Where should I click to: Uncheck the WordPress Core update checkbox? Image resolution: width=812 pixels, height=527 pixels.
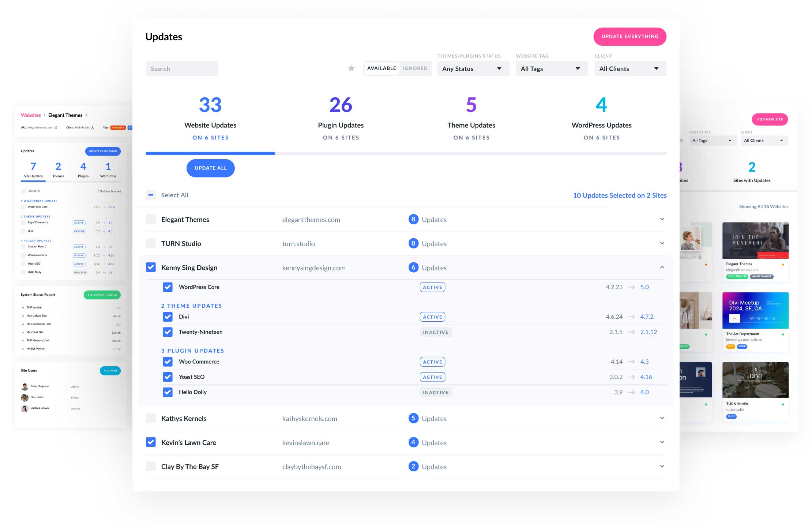pos(168,287)
